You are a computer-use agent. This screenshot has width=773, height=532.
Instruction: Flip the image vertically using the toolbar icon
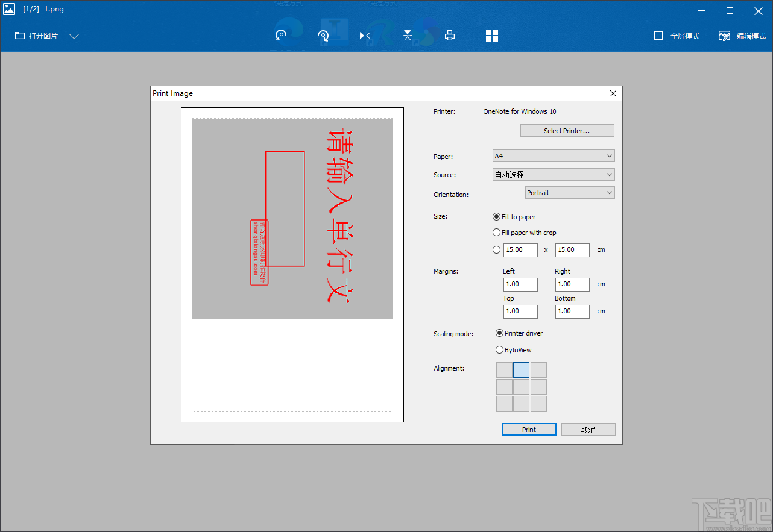408,36
